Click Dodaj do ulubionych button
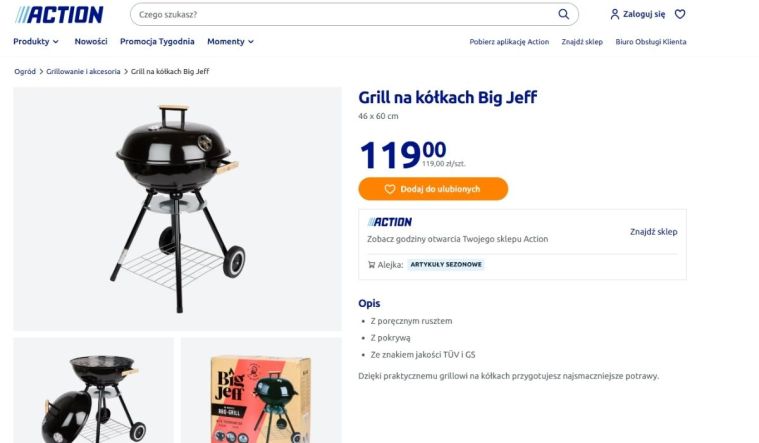The width and height of the screenshot is (759, 443). (433, 189)
